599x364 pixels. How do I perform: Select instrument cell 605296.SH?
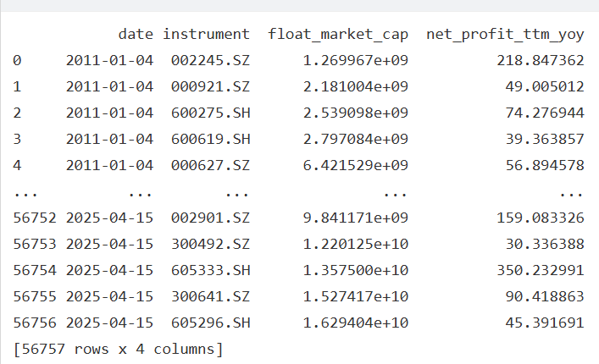[210, 323]
